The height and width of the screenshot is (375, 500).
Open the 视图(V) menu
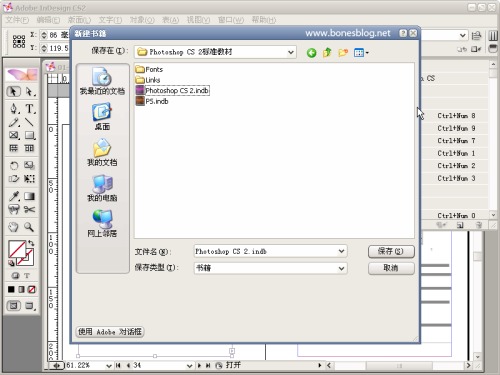tap(198, 20)
